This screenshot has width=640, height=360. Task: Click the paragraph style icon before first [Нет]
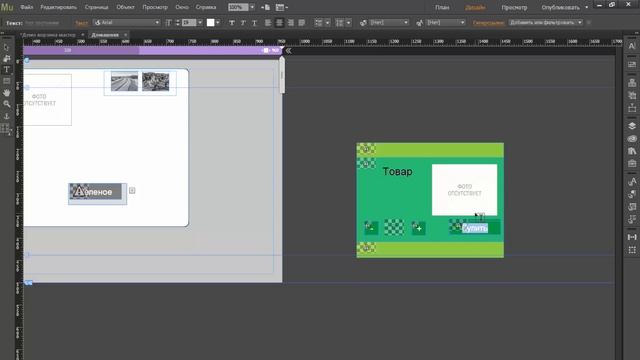tap(363, 23)
